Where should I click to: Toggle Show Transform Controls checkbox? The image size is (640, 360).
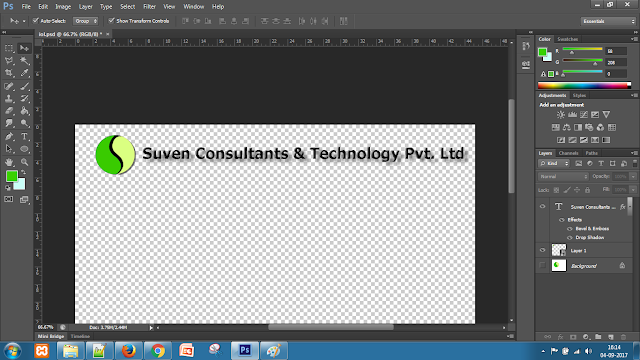(111, 20)
